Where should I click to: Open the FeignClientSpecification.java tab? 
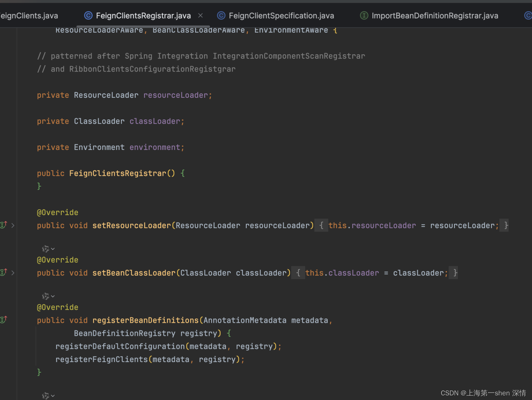tap(281, 16)
